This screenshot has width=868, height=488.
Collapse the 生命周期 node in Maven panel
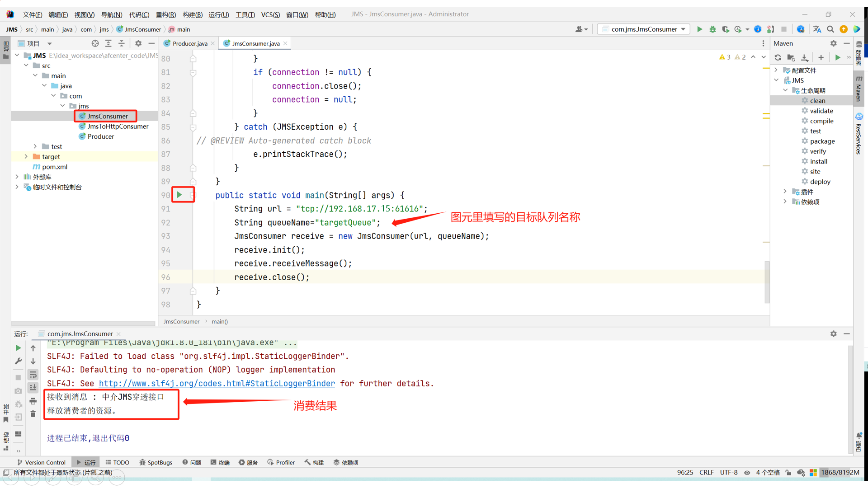point(785,90)
